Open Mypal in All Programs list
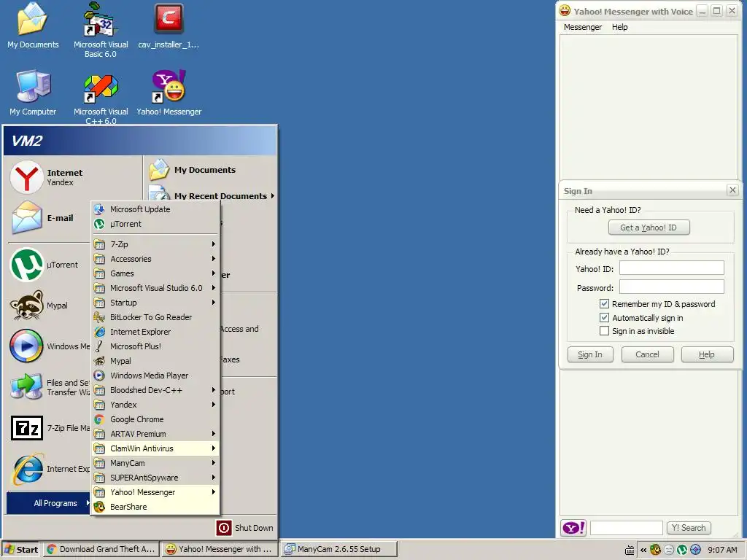This screenshot has height=560, width=747. point(155,361)
